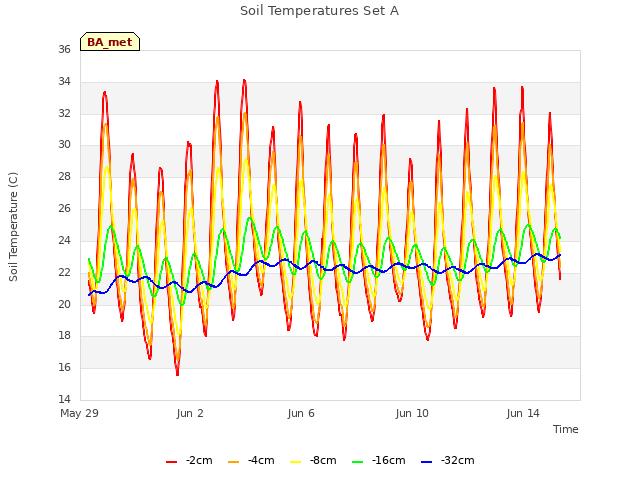The image size is (640, 480).
Task: Click the 26 y-axis tick label
Action: coord(64,208)
